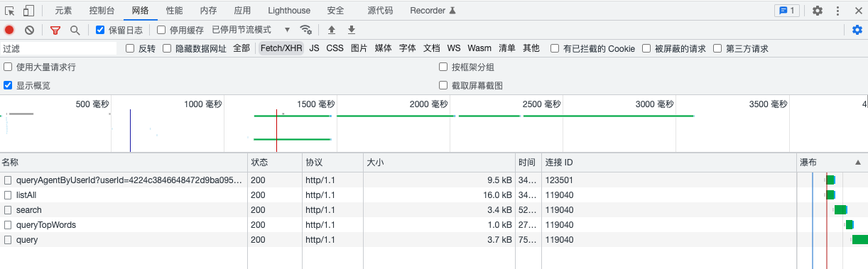
Task: Switch to 应用 tab
Action: coord(242,11)
